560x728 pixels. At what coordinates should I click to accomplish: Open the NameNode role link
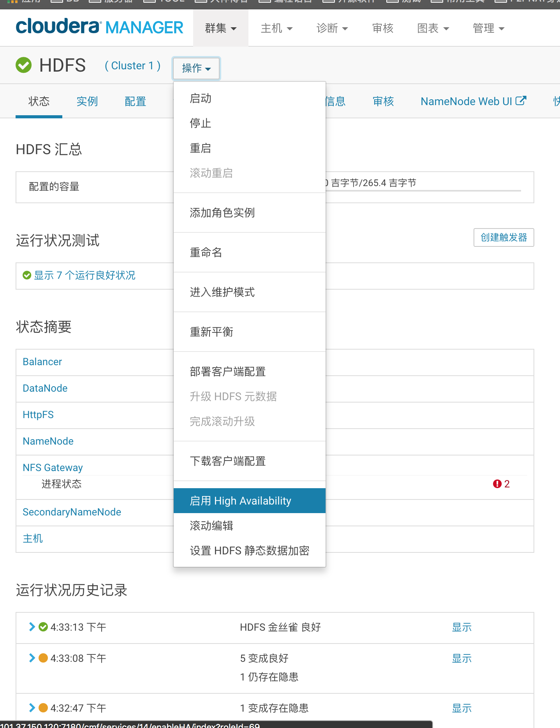click(48, 441)
